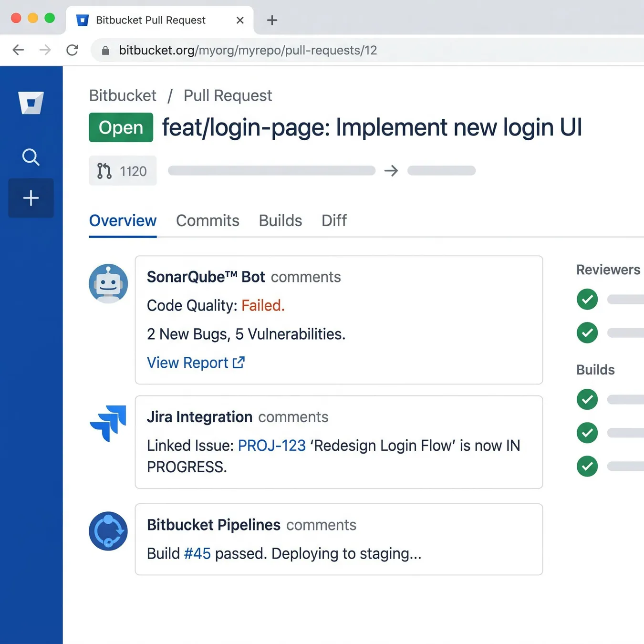Viewport: 644px width, 644px height.
Task: Reload the page with the refresh icon
Action: [x=73, y=50]
